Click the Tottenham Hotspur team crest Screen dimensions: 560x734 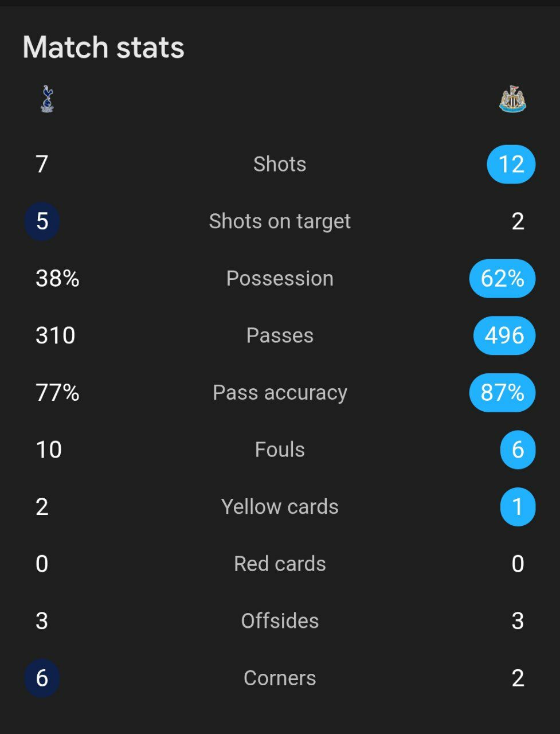point(47,99)
